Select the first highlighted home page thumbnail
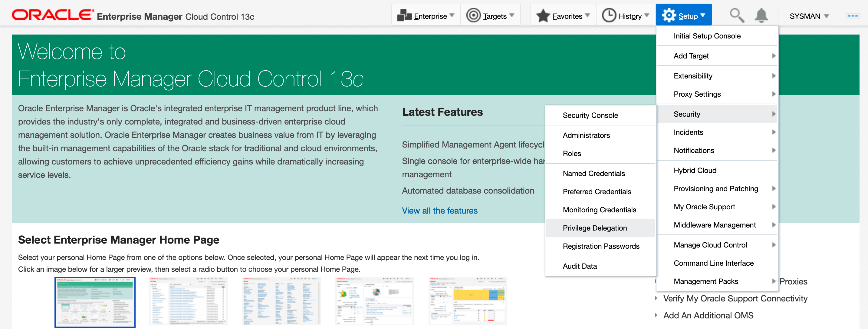This screenshot has width=868, height=329. click(95, 302)
